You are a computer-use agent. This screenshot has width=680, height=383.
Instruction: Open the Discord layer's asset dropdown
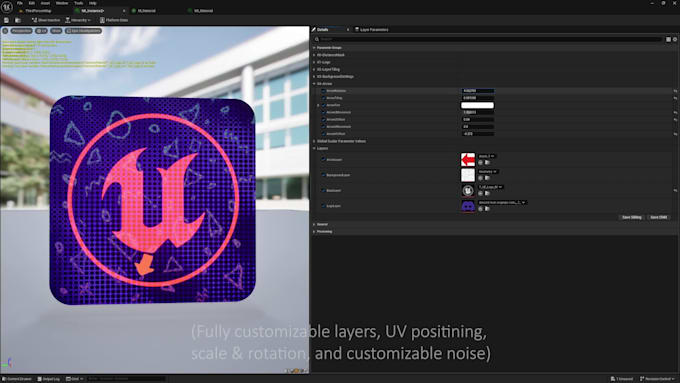502,203
